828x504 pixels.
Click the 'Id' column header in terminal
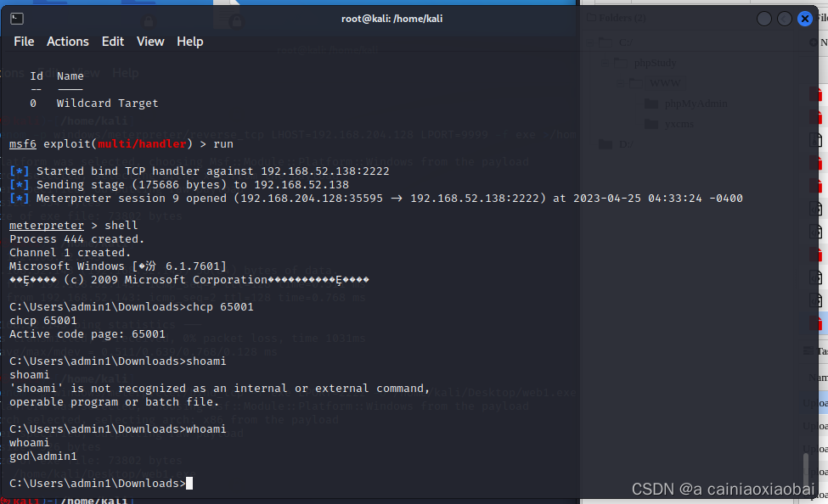37,76
